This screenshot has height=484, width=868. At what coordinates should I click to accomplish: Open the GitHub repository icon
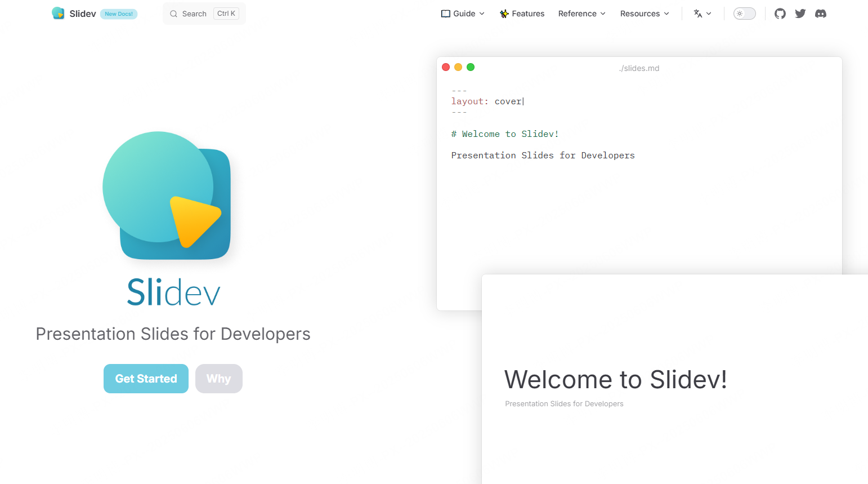point(780,14)
